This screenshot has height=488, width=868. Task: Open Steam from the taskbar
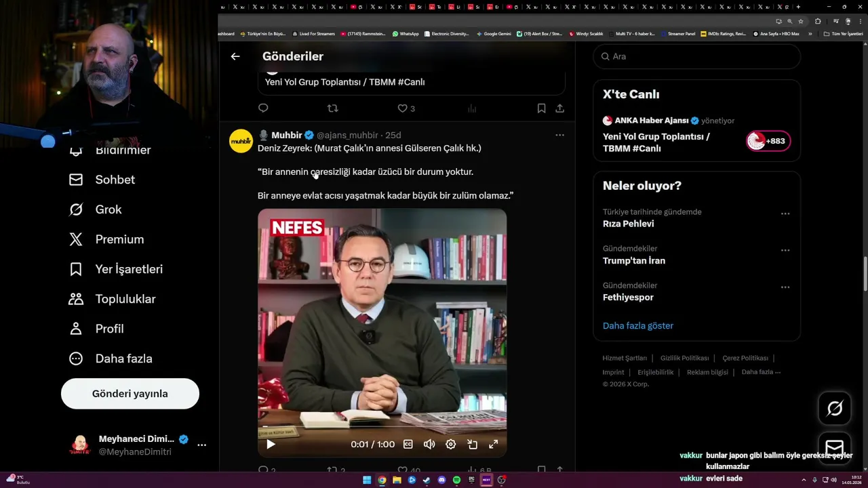[x=427, y=480]
